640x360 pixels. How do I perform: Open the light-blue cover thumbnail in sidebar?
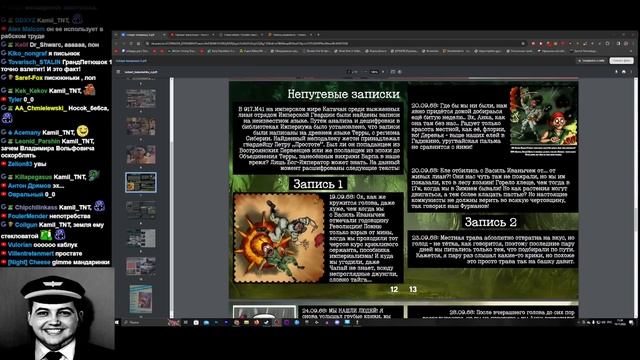tap(141, 299)
